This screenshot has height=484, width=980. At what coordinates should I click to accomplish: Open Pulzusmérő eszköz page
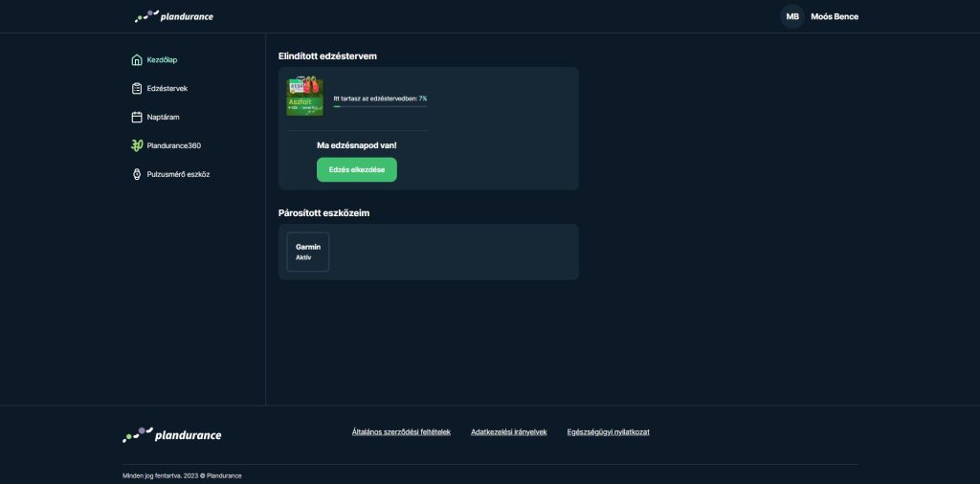click(178, 175)
